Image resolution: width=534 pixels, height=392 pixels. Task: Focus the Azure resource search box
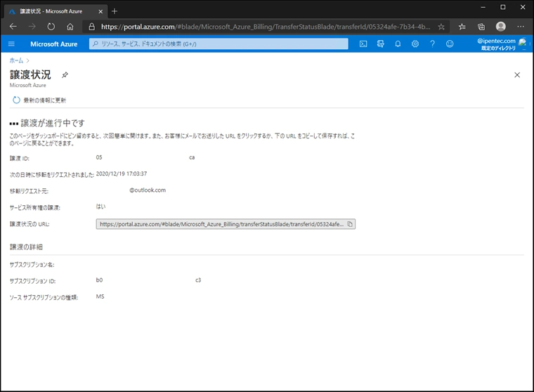click(219, 44)
